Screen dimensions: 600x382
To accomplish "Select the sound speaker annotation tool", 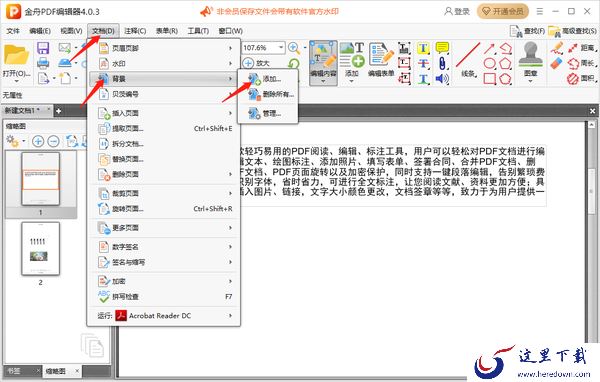I will pyautogui.click(x=442, y=79).
